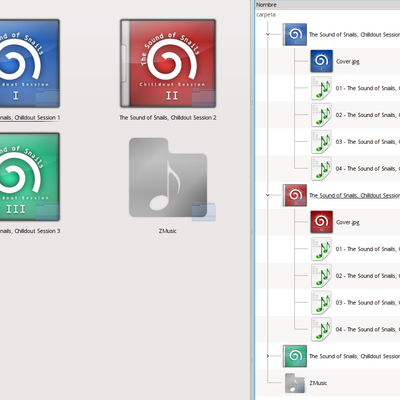Image resolution: width=400 pixels, height=400 pixels.
Task: Click the Chilldout Session name beside the blue tree folder
Action: pos(354,34)
